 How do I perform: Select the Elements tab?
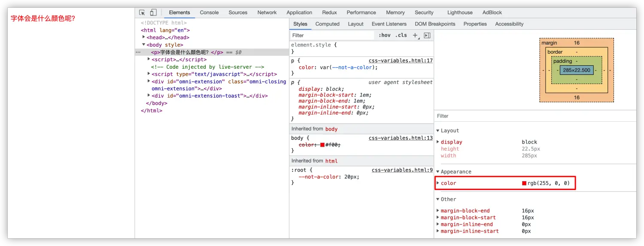pyautogui.click(x=179, y=12)
